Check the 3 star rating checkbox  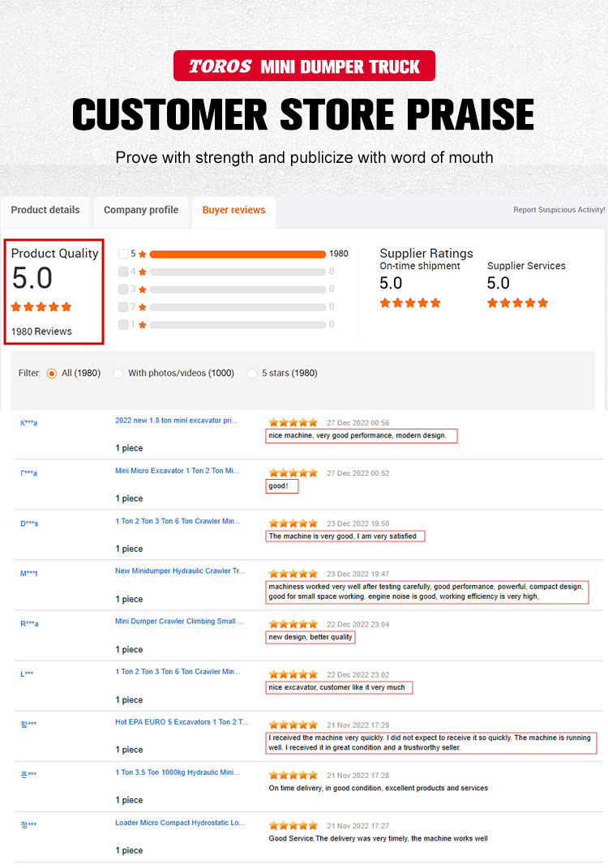click(123, 289)
